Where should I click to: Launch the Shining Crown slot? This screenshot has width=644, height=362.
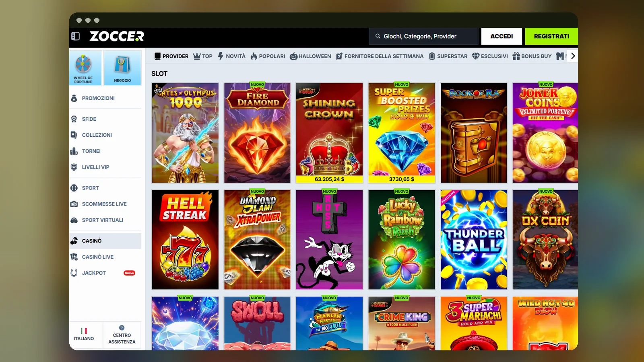tap(329, 133)
